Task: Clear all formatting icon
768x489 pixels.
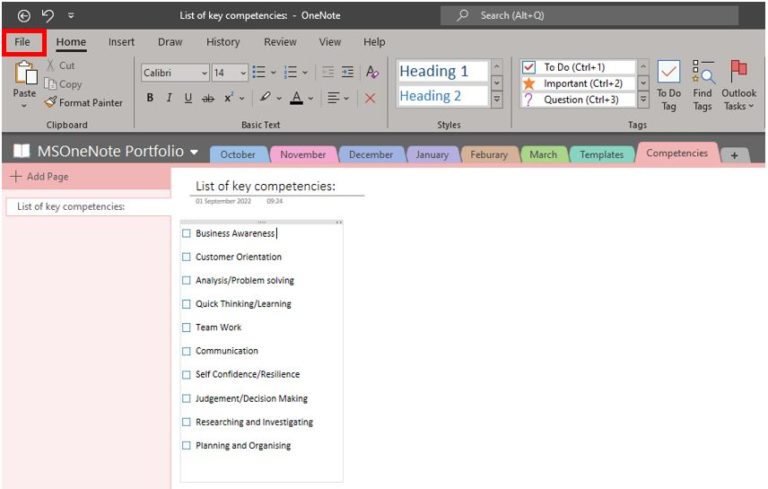Action: [372, 72]
